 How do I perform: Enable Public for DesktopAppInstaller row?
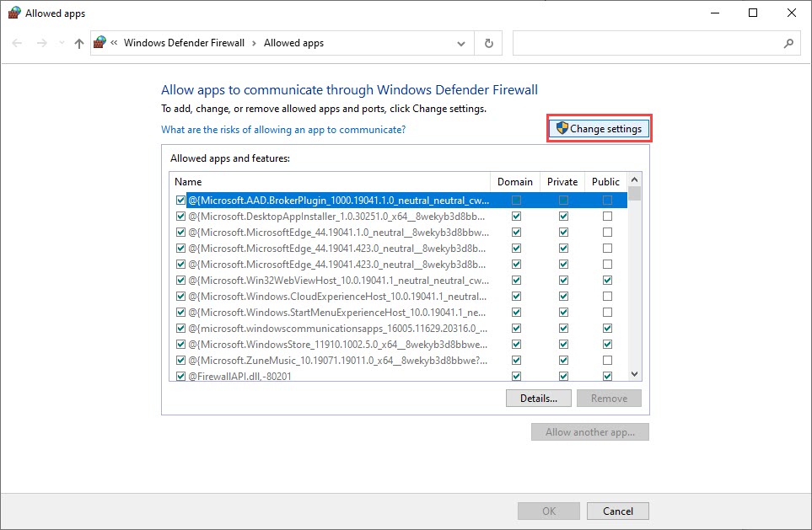(607, 216)
